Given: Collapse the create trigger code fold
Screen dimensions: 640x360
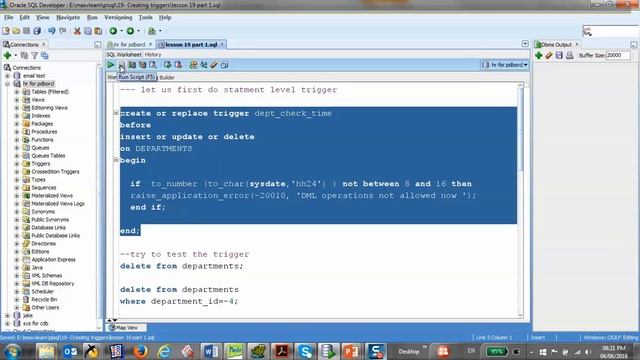Looking at the screenshot, I should tap(116, 112).
